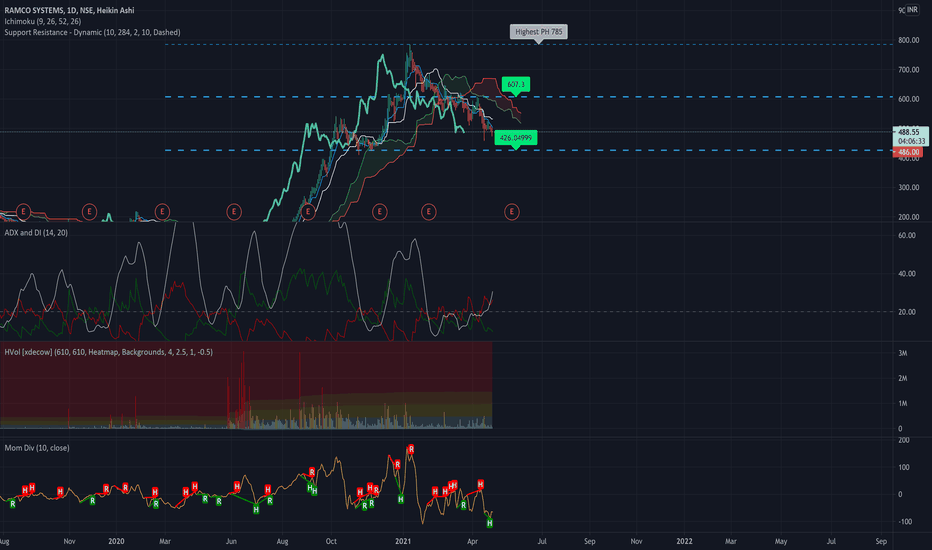932x550 pixels.
Task: Click the 1M volume axis label
Action: tap(902, 403)
